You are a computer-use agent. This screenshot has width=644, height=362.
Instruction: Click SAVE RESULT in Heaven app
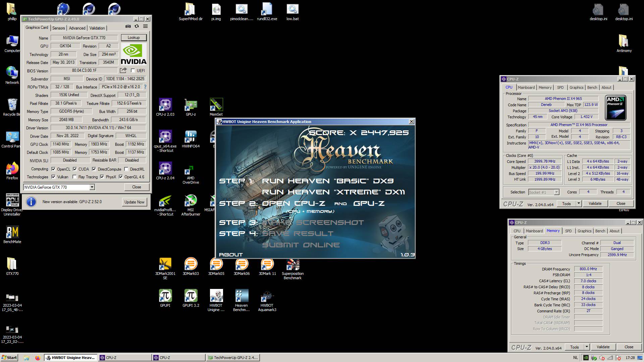pyautogui.click(x=298, y=233)
